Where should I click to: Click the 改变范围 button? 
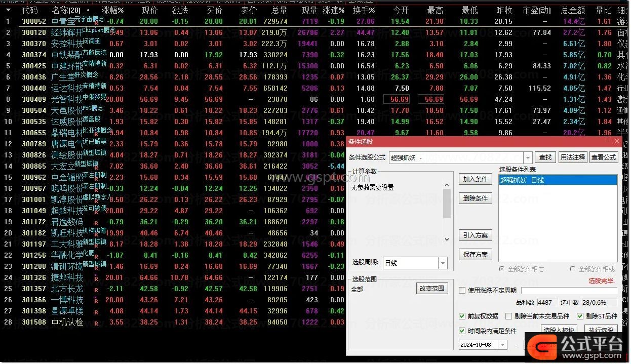(x=432, y=289)
